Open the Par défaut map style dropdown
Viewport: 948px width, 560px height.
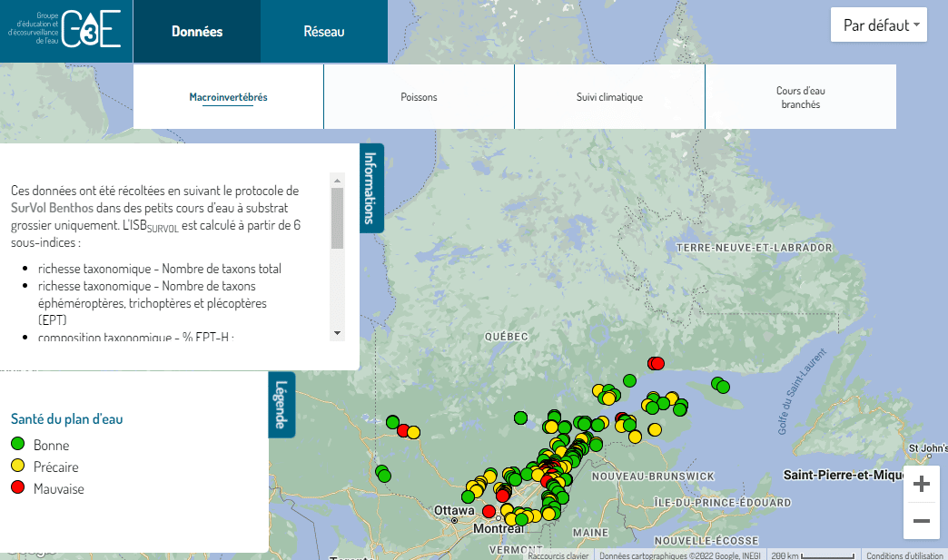(878, 25)
